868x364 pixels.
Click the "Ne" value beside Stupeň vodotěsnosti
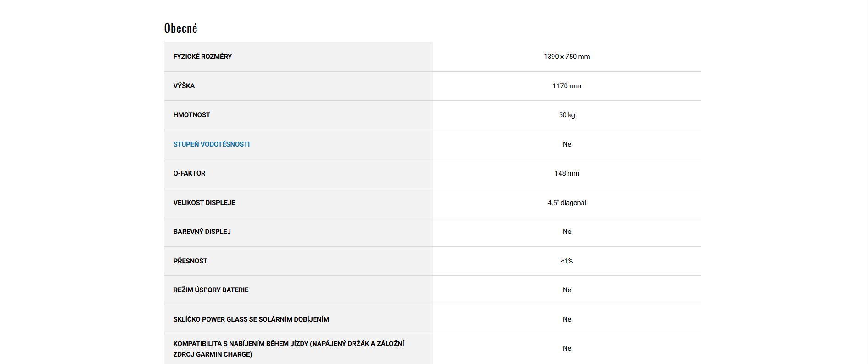(x=566, y=144)
